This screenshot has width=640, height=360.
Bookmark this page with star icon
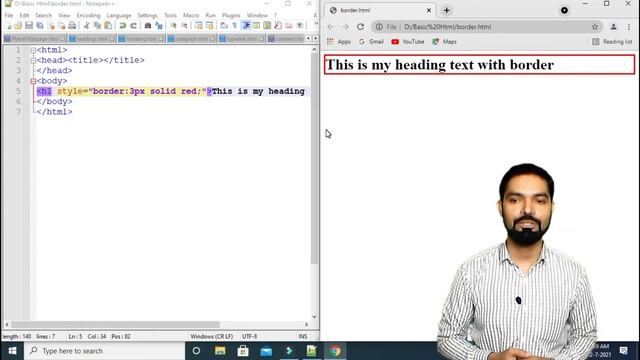click(595, 27)
